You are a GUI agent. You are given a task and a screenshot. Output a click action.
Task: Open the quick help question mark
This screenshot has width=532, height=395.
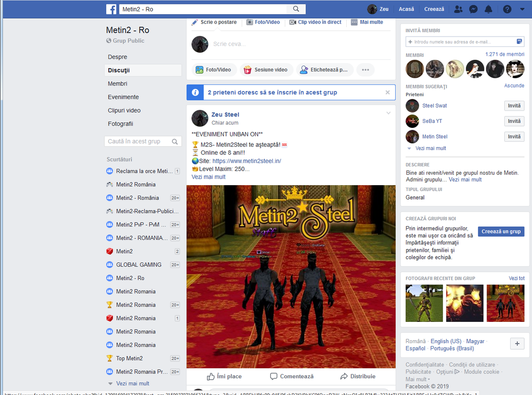(x=507, y=9)
